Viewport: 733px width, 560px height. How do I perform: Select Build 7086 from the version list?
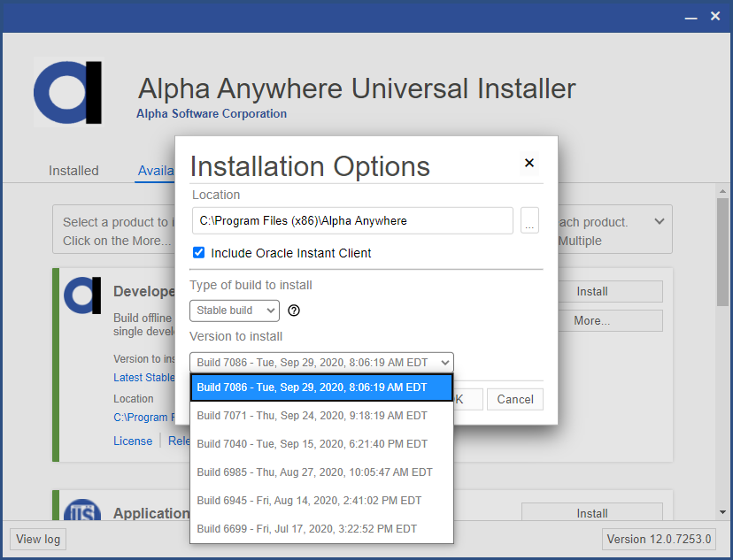(321, 387)
